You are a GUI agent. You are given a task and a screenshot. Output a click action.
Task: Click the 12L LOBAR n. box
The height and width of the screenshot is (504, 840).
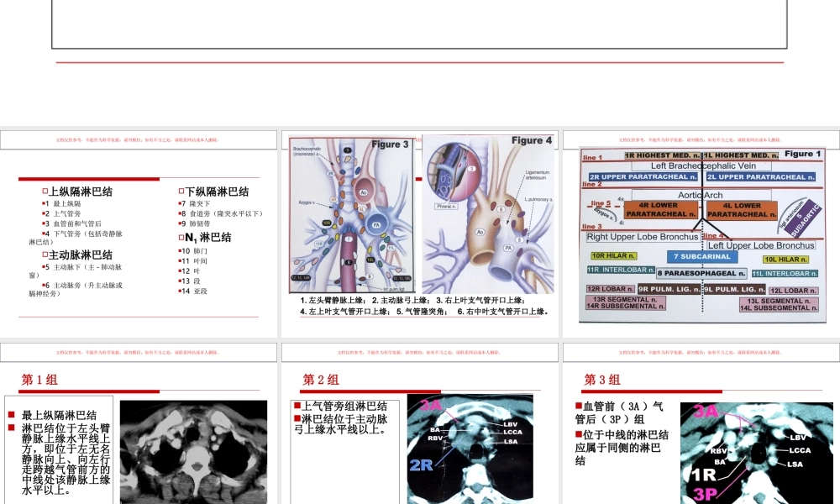click(x=794, y=291)
